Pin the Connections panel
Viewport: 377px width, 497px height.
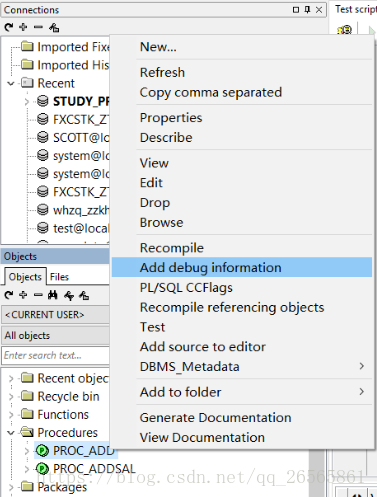[307, 10]
